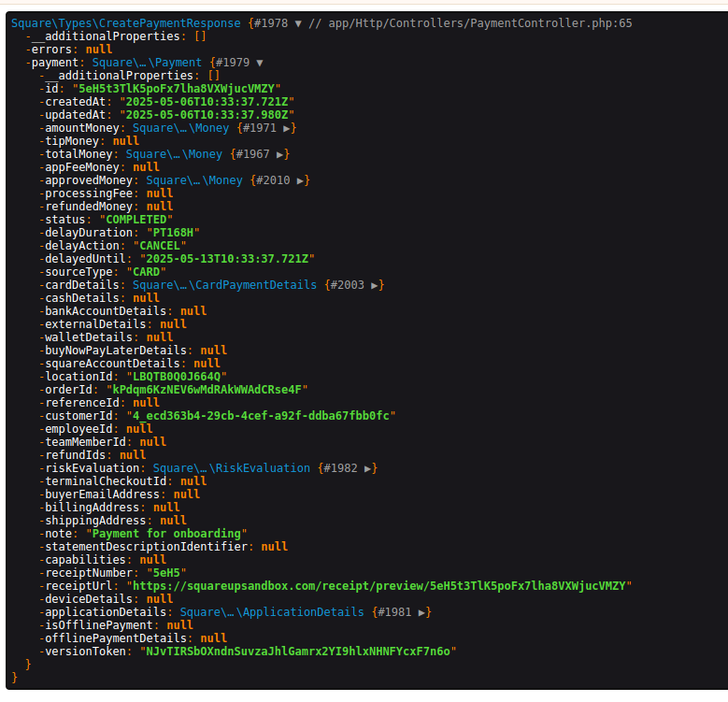Click the "Payment for onboarding" note
The image size is (728, 702).
click(166, 534)
